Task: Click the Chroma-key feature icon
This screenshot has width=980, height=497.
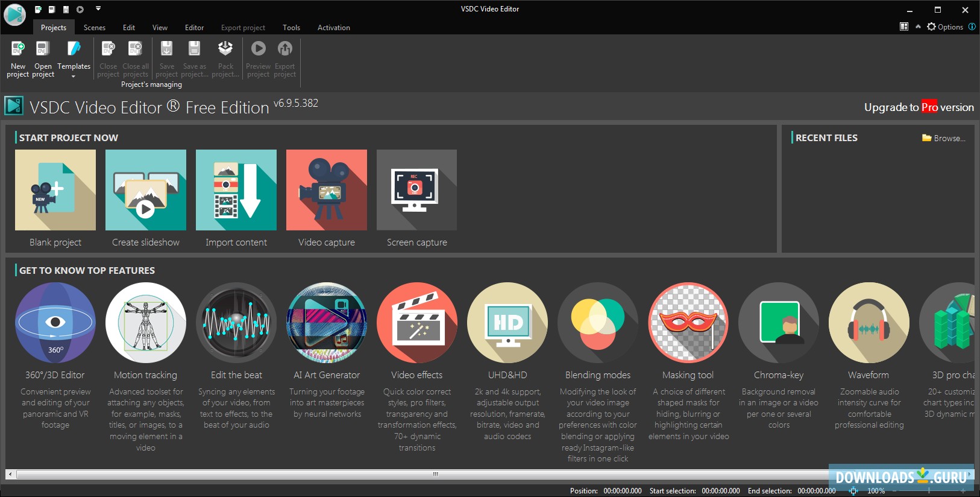Action: coord(779,323)
